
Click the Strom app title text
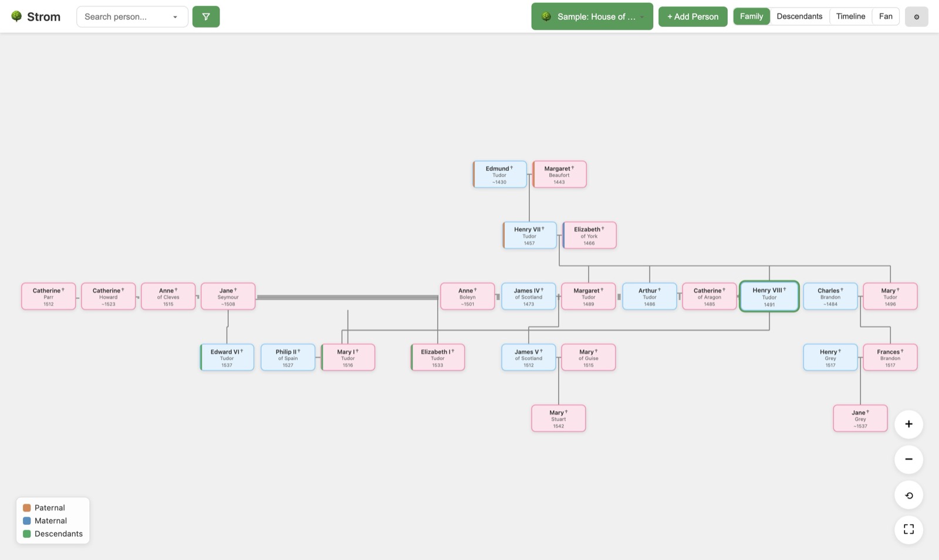43,16
